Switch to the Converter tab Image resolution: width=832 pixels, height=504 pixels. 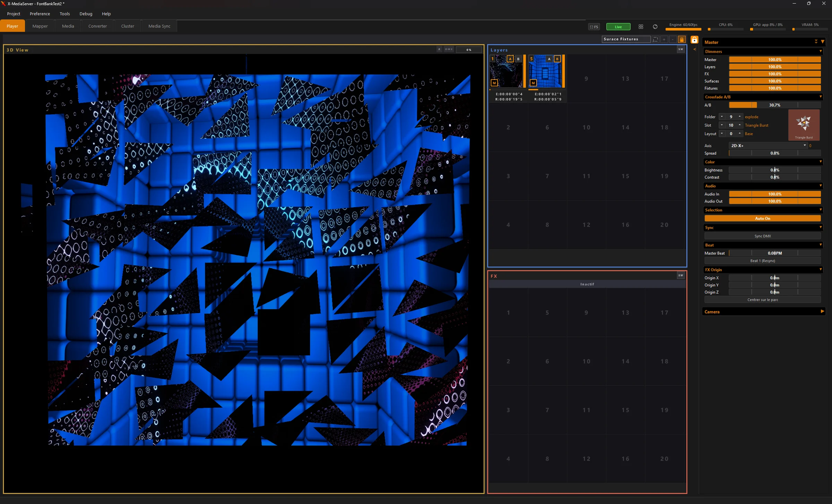(97, 26)
